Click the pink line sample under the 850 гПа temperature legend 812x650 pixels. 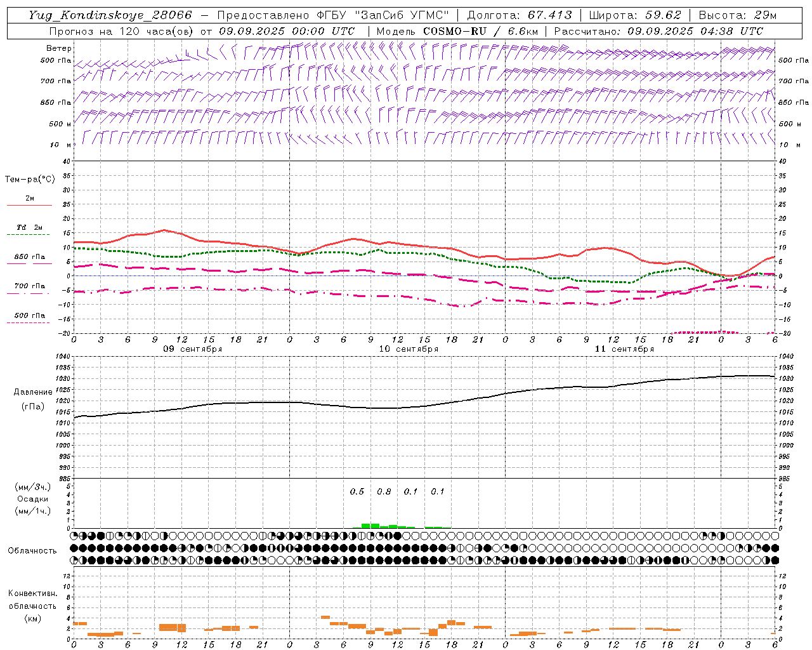29,263
